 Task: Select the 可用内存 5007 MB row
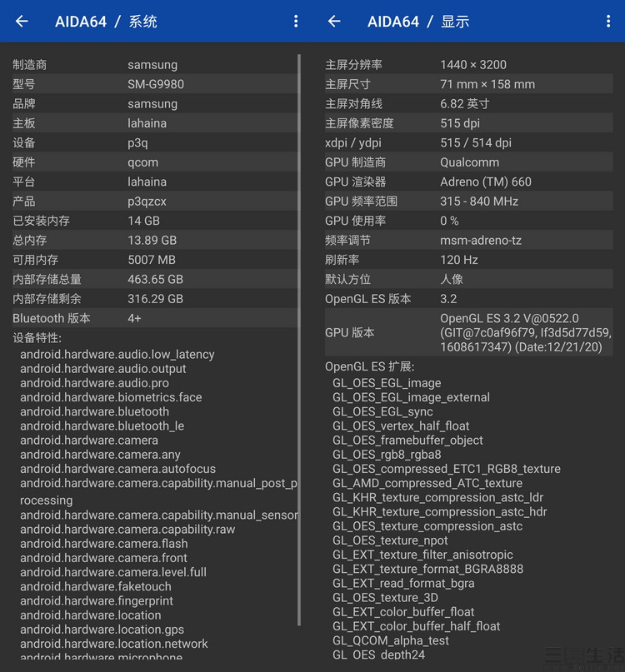(x=154, y=260)
